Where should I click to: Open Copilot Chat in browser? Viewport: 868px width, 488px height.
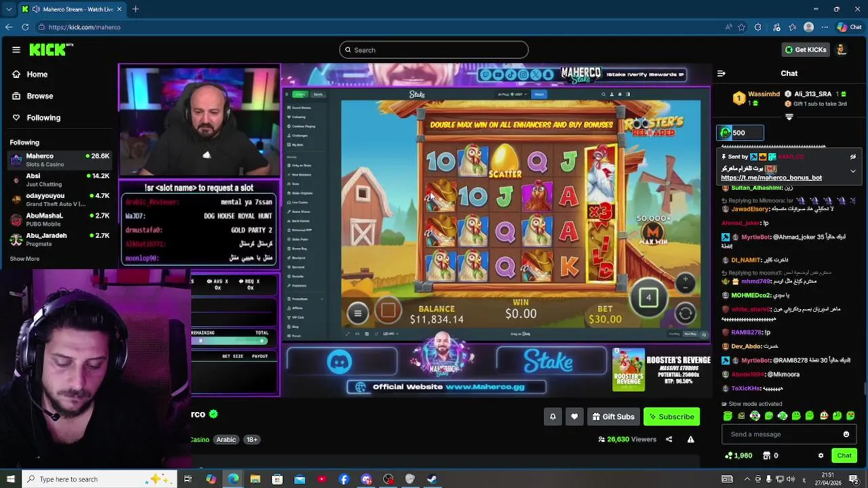click(849, 27)
